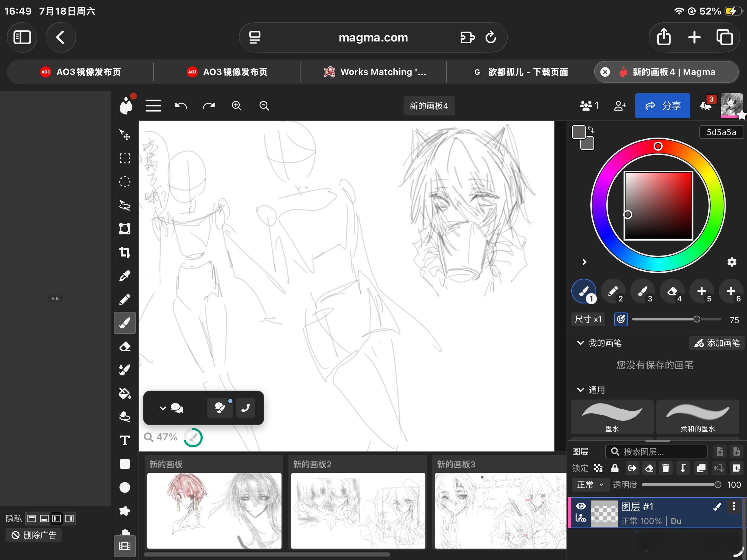Expand the color panel side arrow

point(584,262)
